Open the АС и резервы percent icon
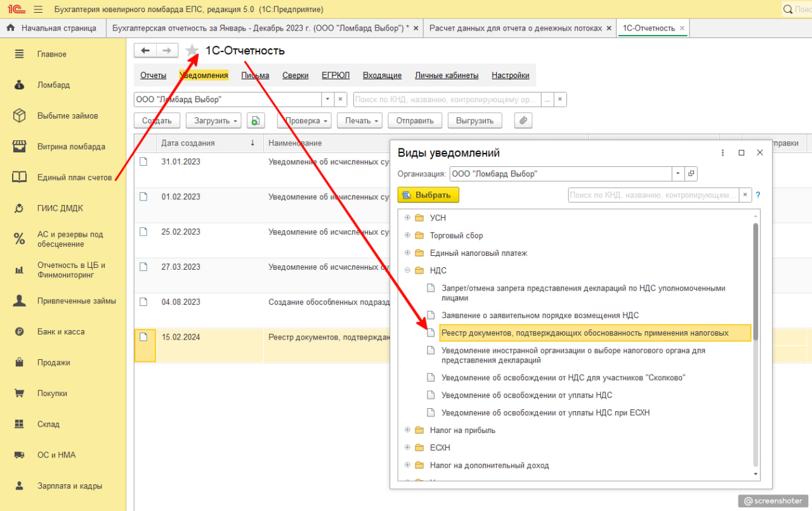The height and width of the screenshot is (511, 812). click(19, 239)
